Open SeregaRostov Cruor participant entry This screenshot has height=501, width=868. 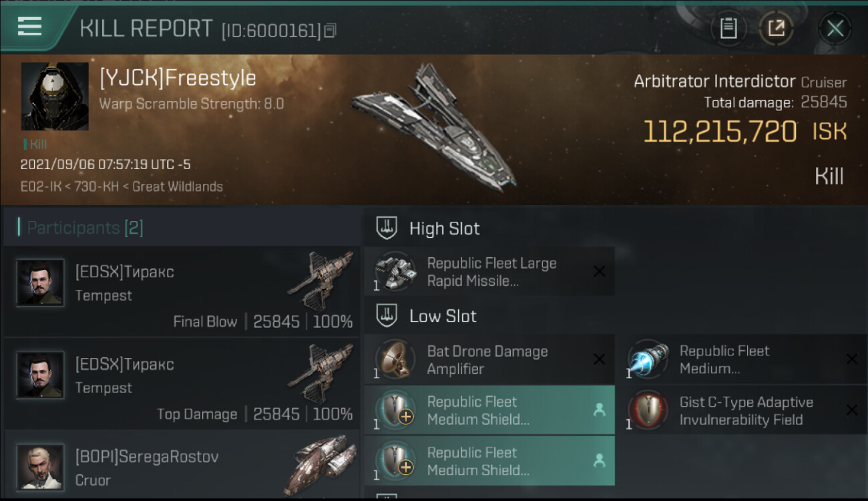pyautogui.click(x=182, y=464)
